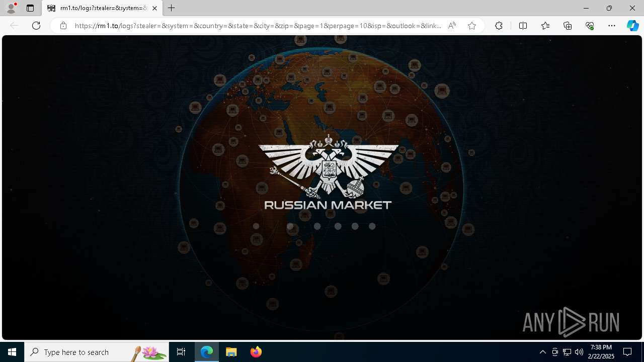This screenshot has width=644, height=362.
Task: Open the network status tray icon
Action: 567,352
